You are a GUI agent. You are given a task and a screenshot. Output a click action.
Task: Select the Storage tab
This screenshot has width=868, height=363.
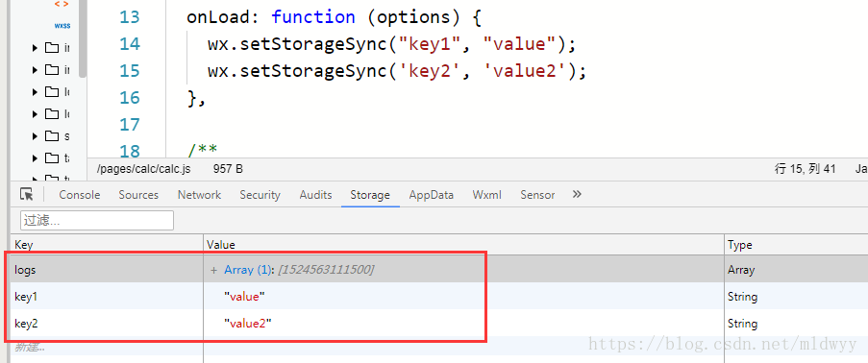tap(370, 195)
